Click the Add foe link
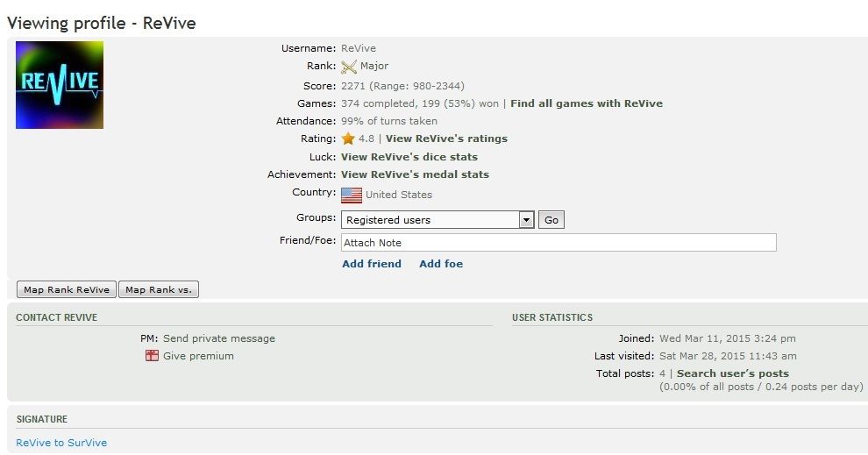Screen dimensions: 868x455 (x=441, y=264)
